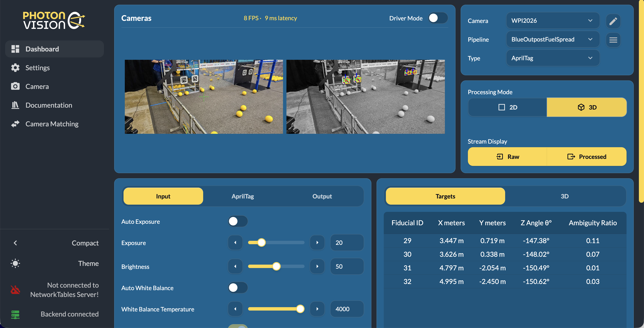Click the White Balance Temperature slider handle
This screenshot has width=644, height=328.
pos(300,309)
